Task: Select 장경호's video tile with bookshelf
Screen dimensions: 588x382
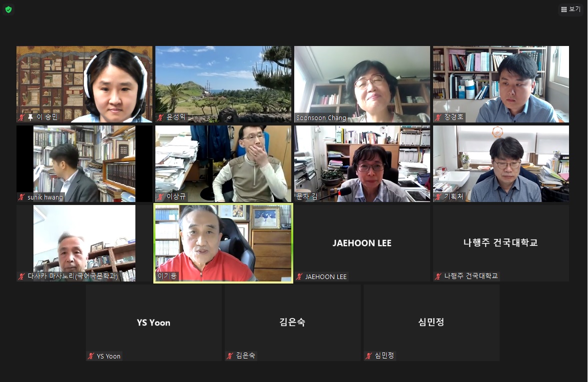Action: point(501,84)
